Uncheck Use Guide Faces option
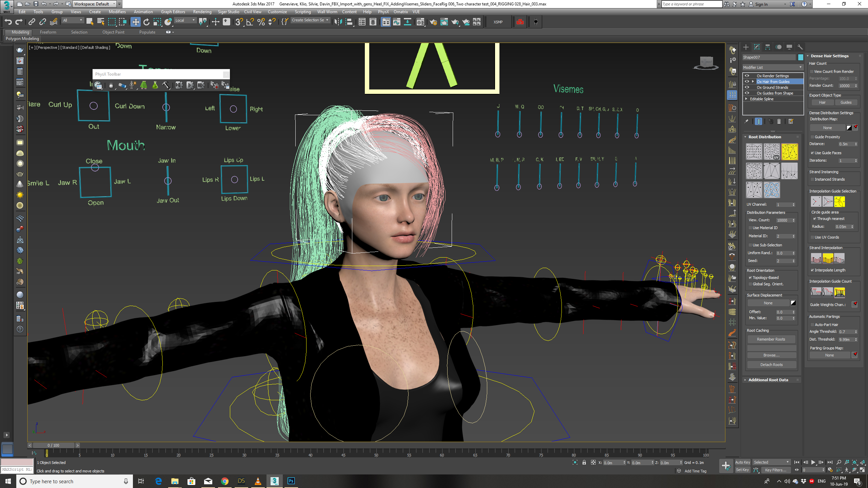This screenshot has width=868, height=488. click(x=812, y=153)
